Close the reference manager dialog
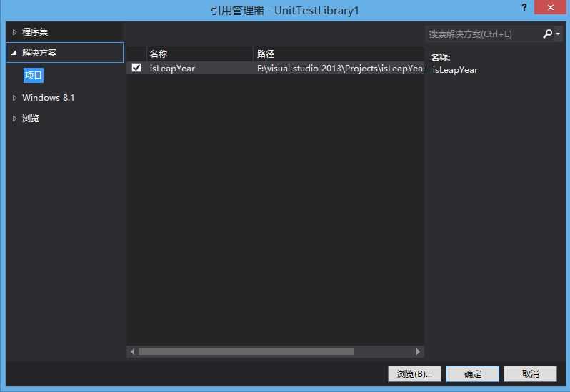Image resolution: width=570 pixels, height=392 pixels. click(551, 7)
